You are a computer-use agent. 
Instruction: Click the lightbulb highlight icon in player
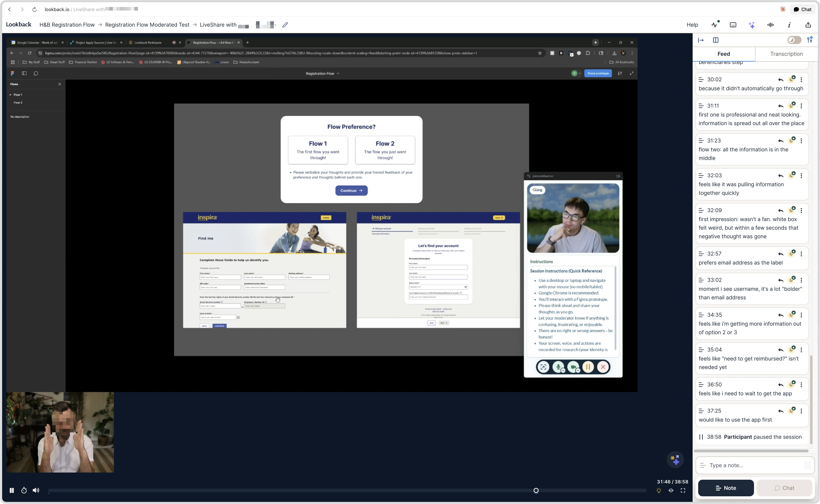[x=659, y=490]
